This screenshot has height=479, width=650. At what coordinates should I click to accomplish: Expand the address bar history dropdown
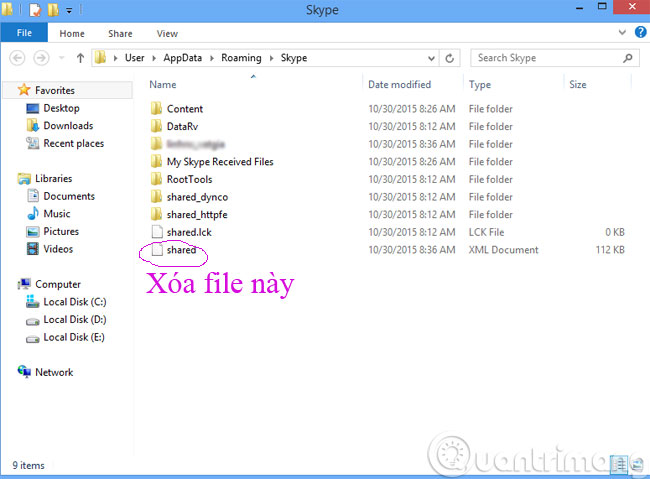(431, 58)
